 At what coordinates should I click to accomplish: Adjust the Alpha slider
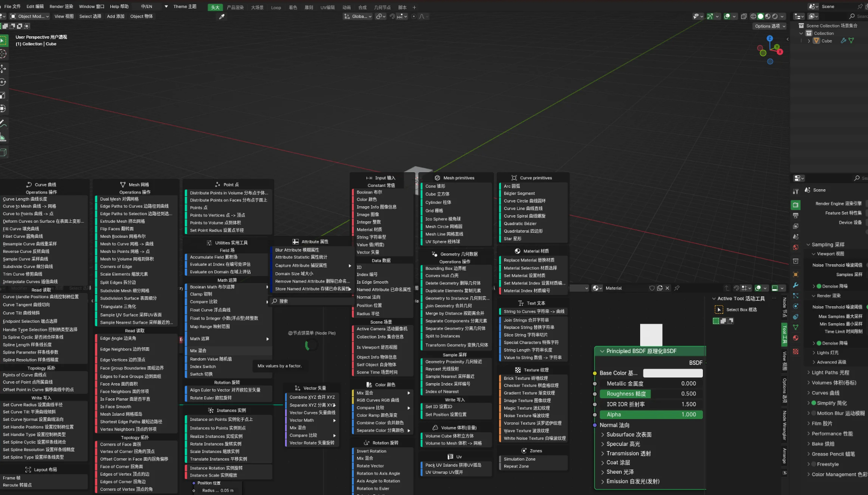point(651,414)
